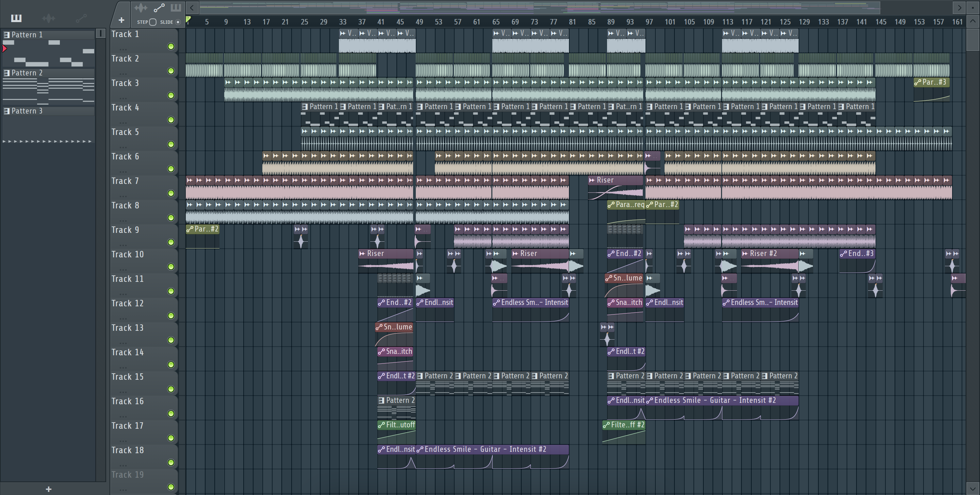Click the automation icon of Par..#2 clip on Track 9
980x495 pixels.
point(190,229)
